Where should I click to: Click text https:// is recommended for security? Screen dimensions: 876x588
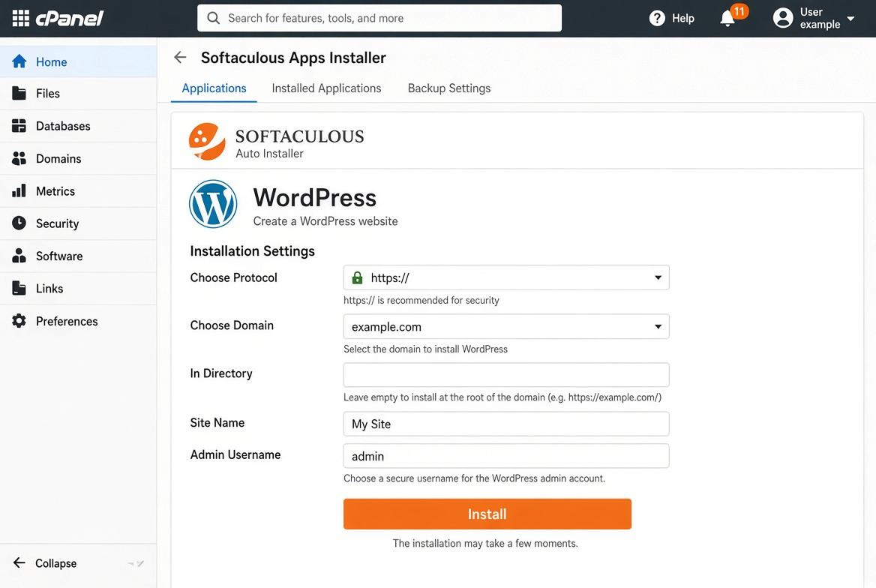[421, 300]
